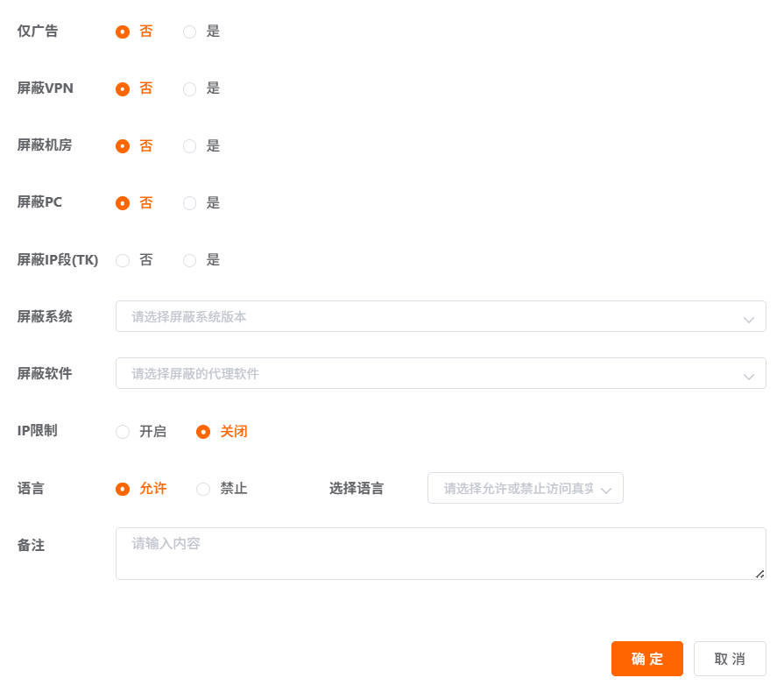This screenshot has width=784, height=692.
Task: Enable IP限制 by selecting 开启
Action: (123, 431)
